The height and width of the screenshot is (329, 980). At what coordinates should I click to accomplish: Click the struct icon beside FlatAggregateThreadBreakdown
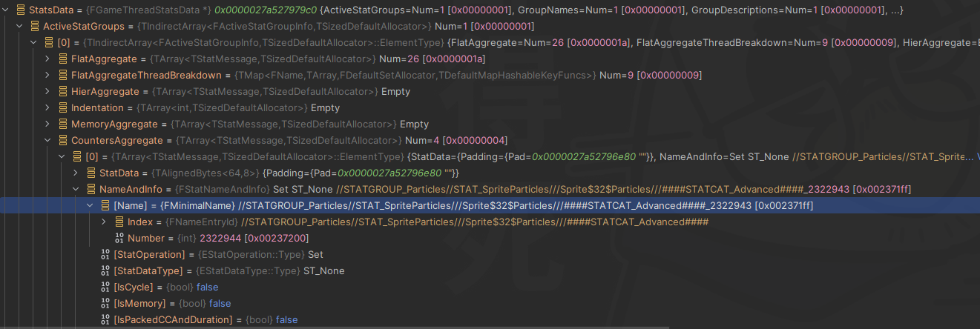(x=62, y=76)
